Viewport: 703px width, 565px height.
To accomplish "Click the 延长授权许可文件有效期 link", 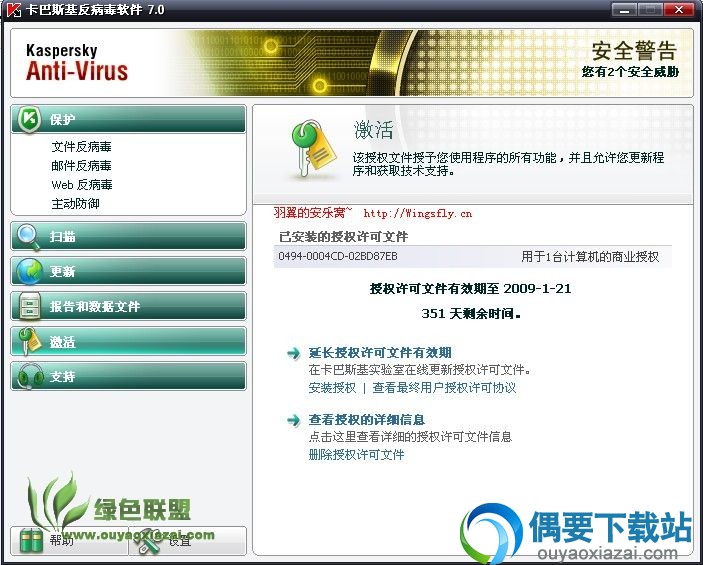I will (380, 352).
